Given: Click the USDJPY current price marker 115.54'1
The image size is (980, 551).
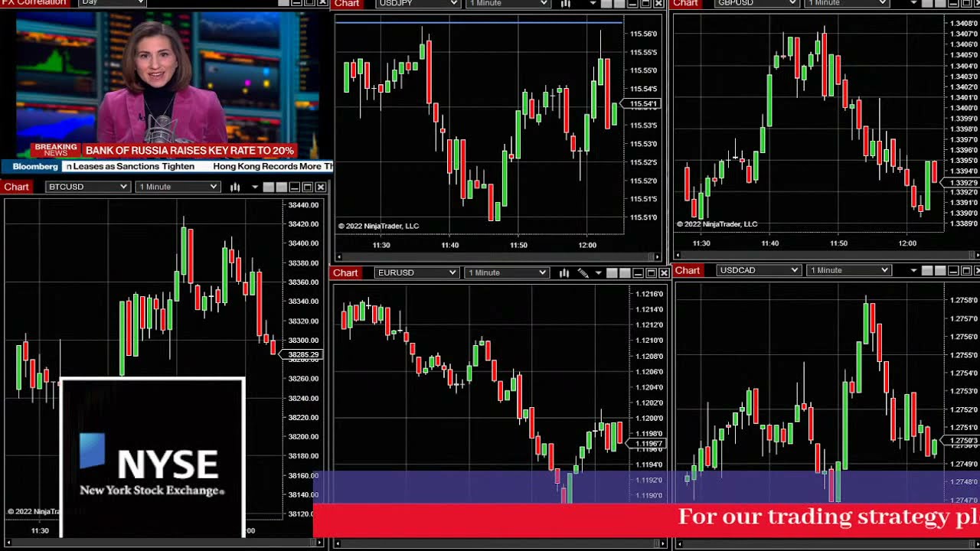Looking at the screenshot, I should point(642,104).
